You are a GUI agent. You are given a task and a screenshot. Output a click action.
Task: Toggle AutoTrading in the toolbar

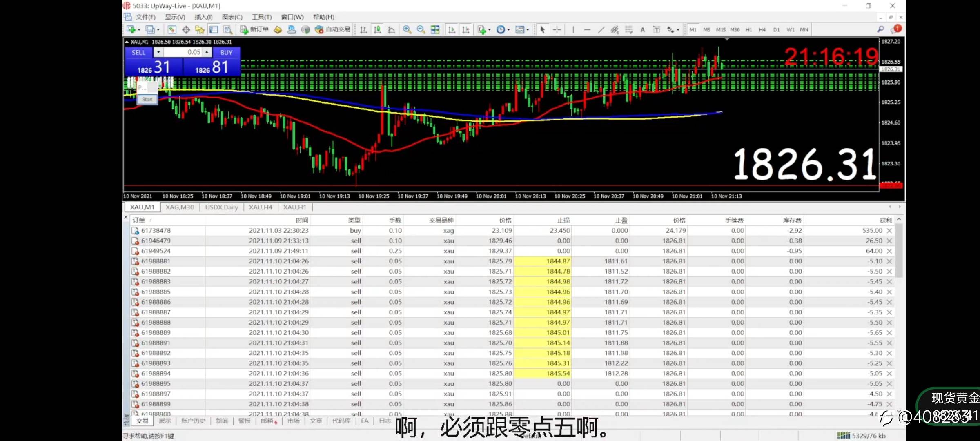[333, 29]
